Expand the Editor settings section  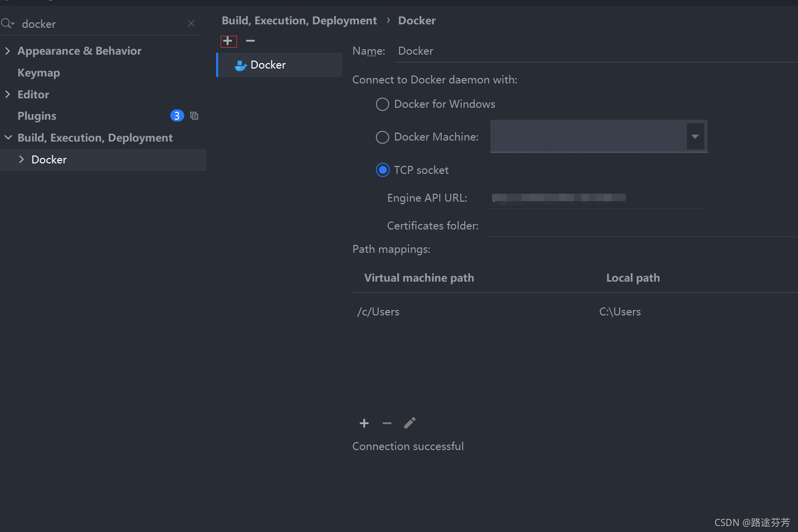[x=7, y=94]
